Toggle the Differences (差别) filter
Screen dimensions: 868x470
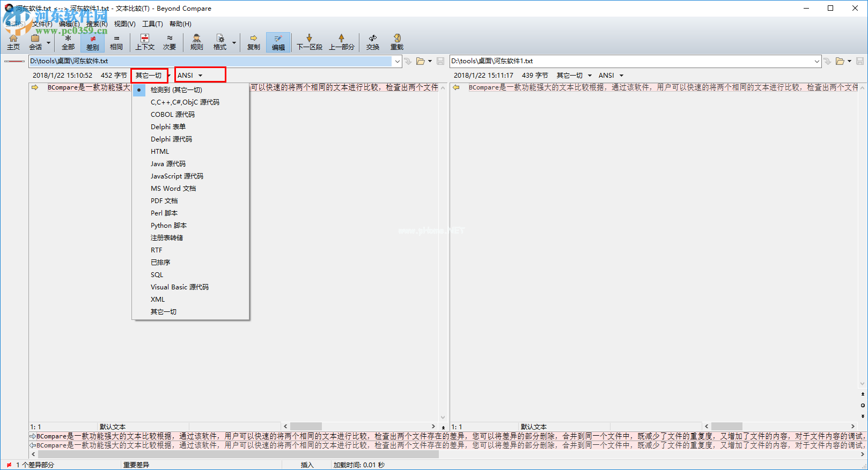click(x=93, y=42)
